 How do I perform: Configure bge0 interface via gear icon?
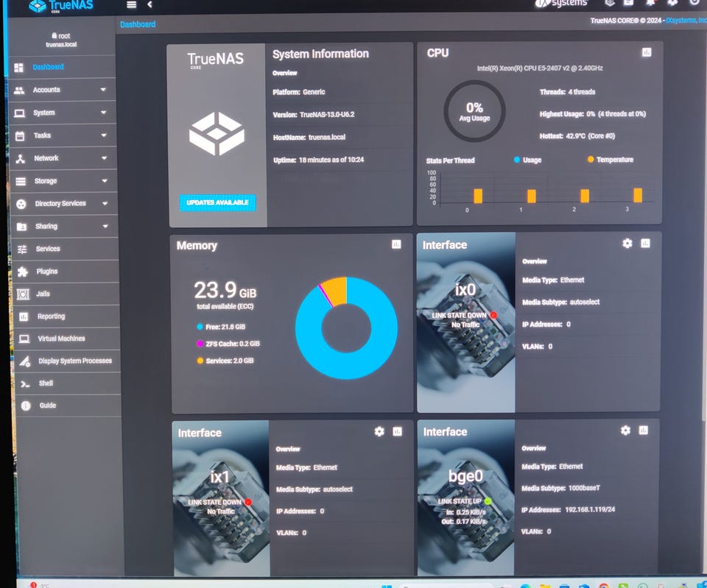(625, 431)
